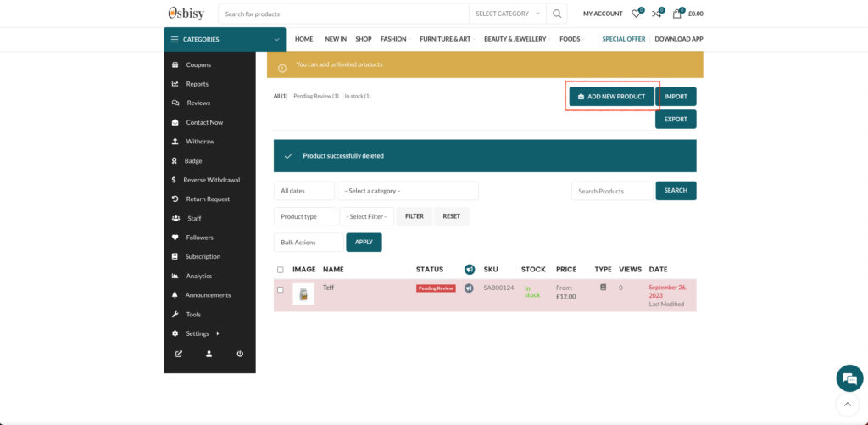Open the Select a category filter dropdown
The height and width of the screenshot is (425, 868).
pos(408,191)
